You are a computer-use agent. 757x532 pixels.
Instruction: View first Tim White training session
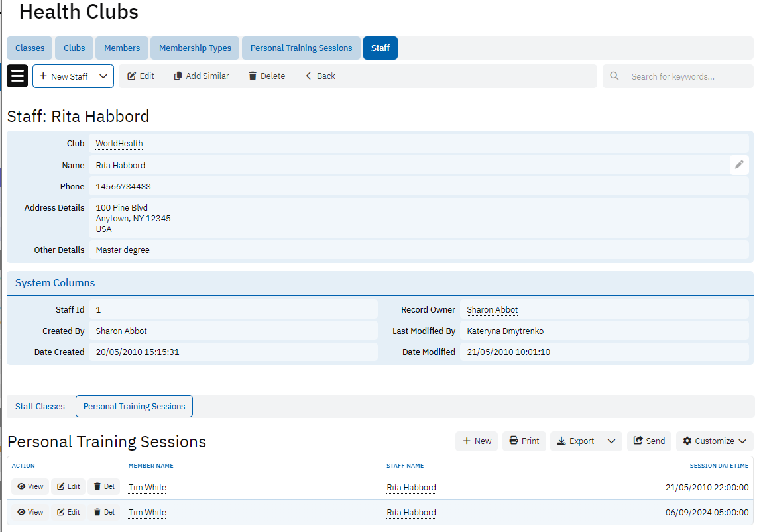30,487
